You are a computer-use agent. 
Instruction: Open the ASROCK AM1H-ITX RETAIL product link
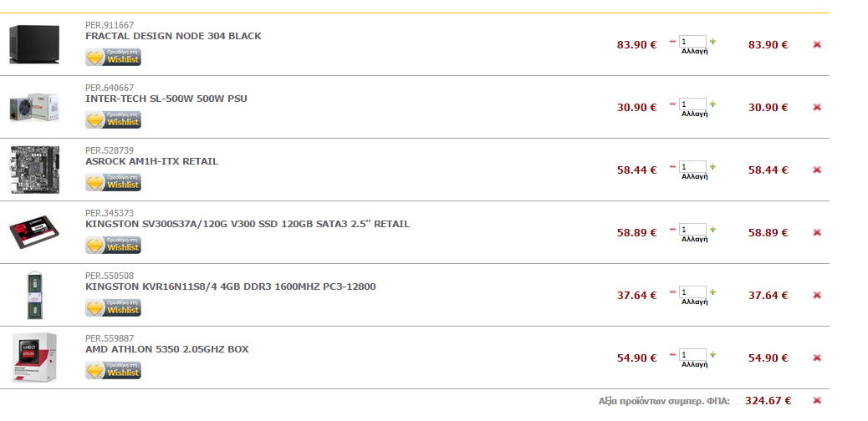coord(151,161)
